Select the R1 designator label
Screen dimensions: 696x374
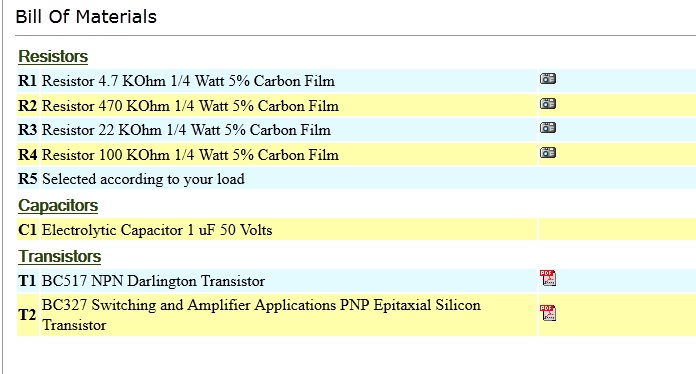(x=28, y=81)
